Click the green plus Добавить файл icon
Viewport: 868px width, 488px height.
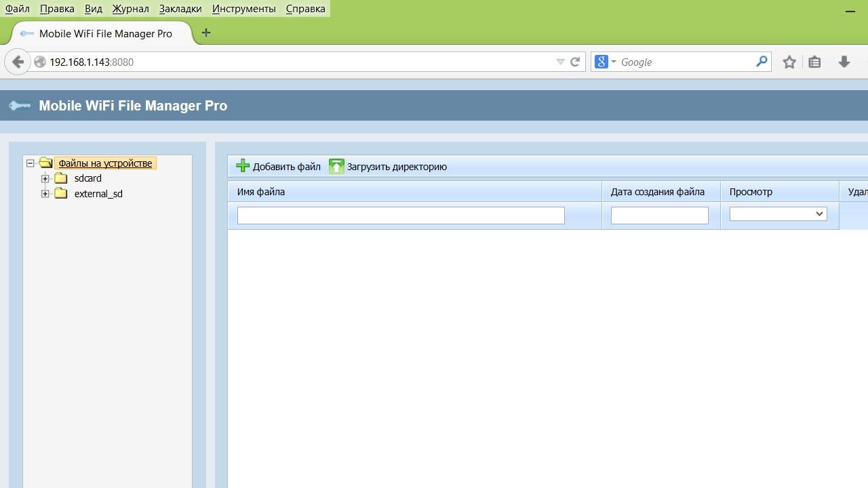[x=243, y=166]
